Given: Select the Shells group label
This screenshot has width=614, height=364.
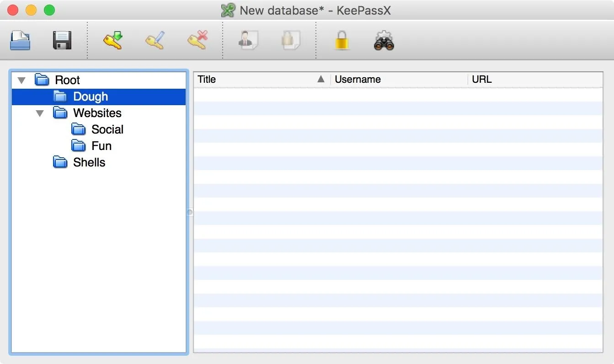Looking at the screenshot, I should point(89,162).
